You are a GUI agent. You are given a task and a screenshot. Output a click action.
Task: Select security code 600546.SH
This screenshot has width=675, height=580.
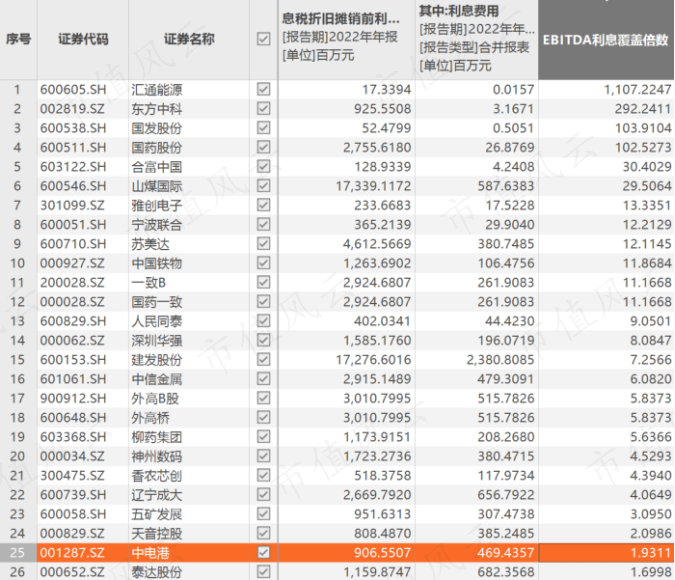tap(73, 186)
